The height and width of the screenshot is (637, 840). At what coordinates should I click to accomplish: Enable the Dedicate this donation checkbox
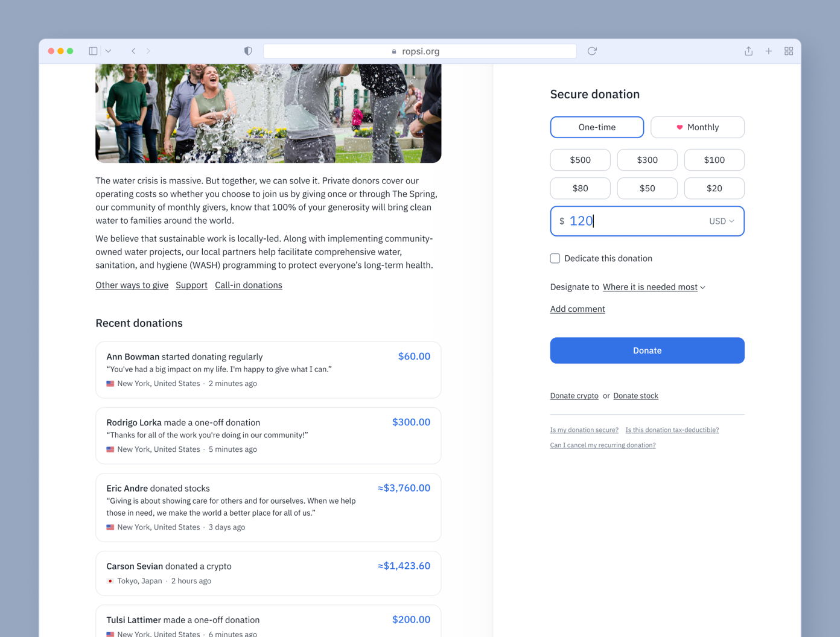555,258
